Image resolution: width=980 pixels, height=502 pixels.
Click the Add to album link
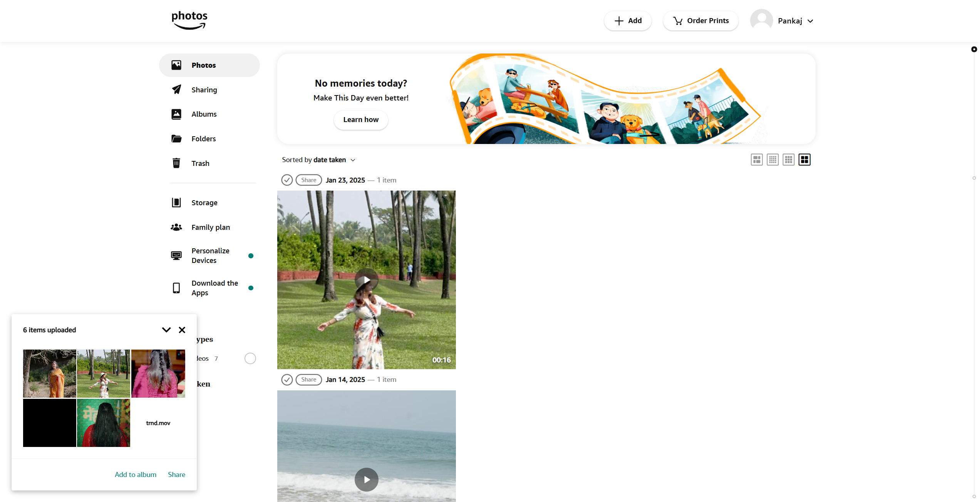(135, 474)
